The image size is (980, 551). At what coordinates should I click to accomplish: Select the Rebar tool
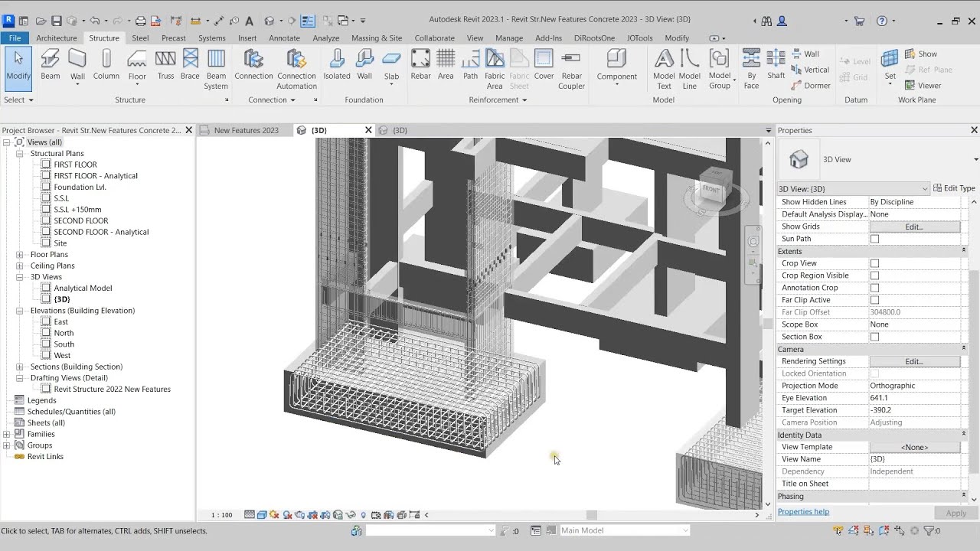point(421,64)
